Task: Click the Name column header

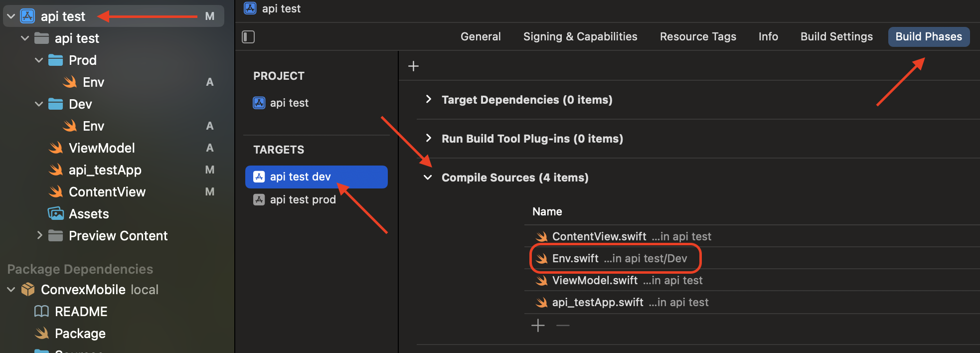Action: click(547, 212)
